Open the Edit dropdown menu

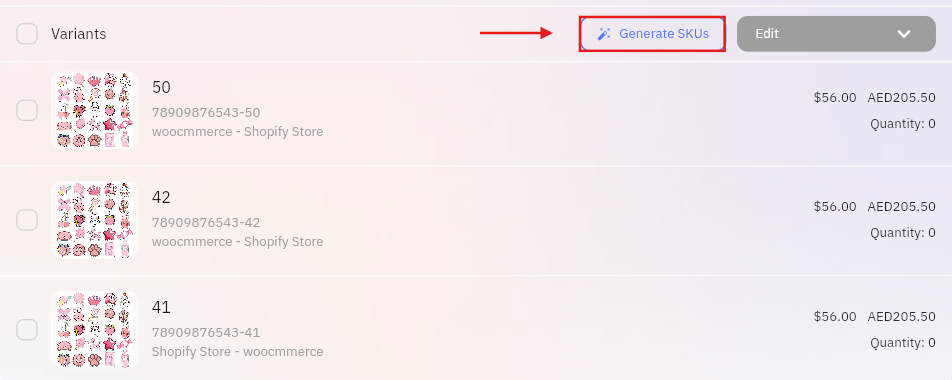836,34
